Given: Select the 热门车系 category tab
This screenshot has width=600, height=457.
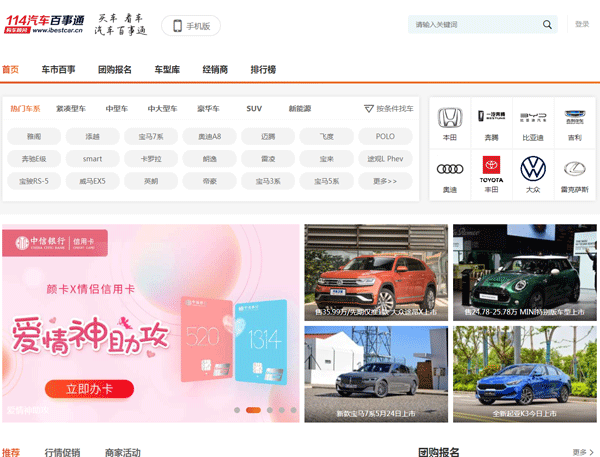Looking at the screenshot, I should pyautogui.click(x=25, y=109).
